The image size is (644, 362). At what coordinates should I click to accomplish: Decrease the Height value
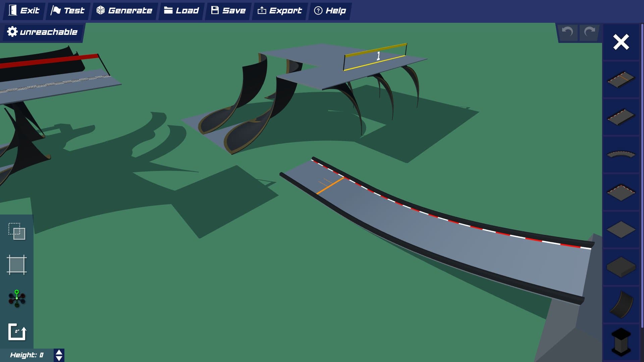click(59, 358)
